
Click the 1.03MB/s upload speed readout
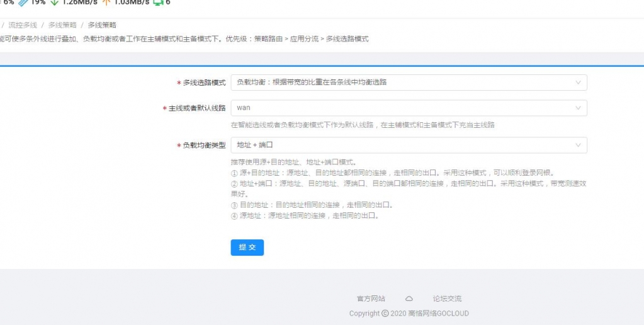131,3
